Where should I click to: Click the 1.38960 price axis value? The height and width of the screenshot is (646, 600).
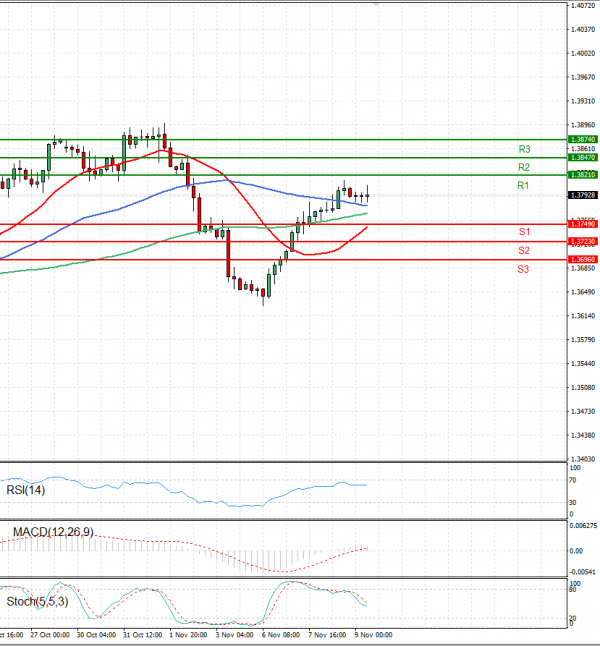click(583, 125)
